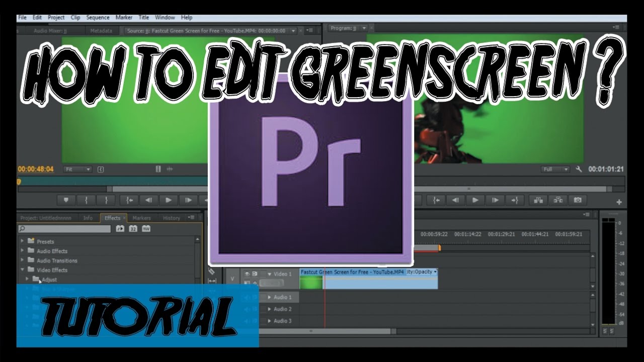Click Mark Out in the Source monitor
This screenshot has height=362, width=644.
pos(106,200)
